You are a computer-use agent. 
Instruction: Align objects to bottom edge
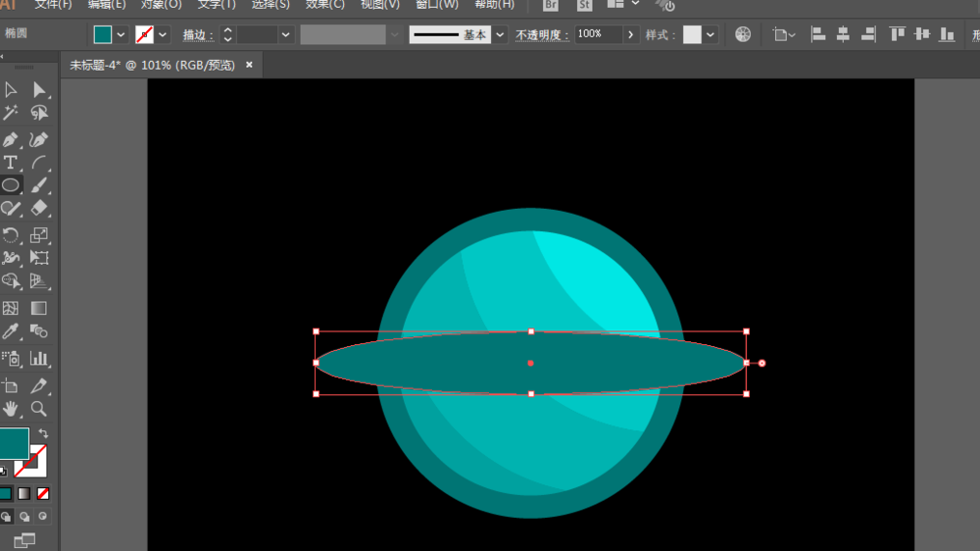948,34
